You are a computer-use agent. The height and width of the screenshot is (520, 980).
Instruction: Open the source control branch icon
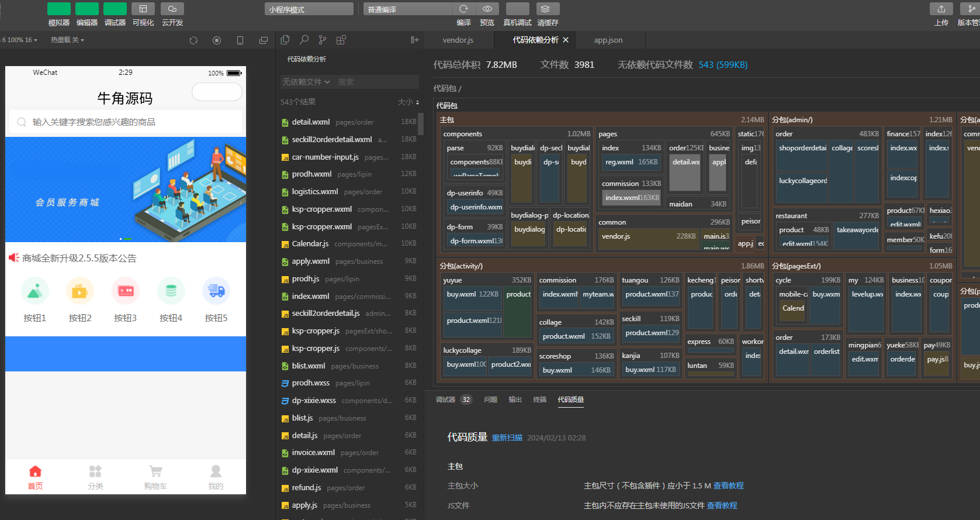pyautogui.click(x=323, y=40)
